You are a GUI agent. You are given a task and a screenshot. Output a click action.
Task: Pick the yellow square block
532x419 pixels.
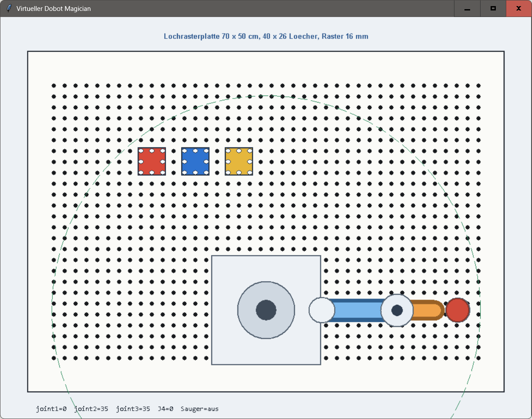point(239,161)
